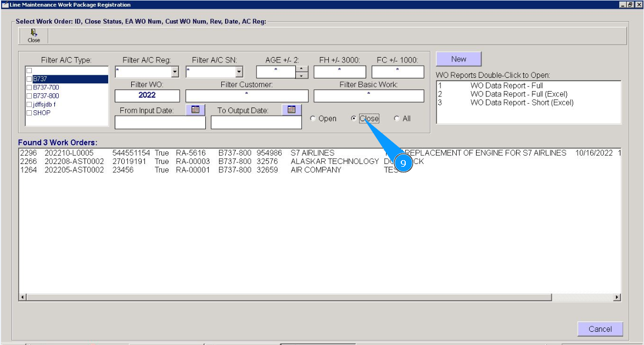Click into the Filter Customer field
The width and height of the screenshot is (644, 345).
click(247, 95)
